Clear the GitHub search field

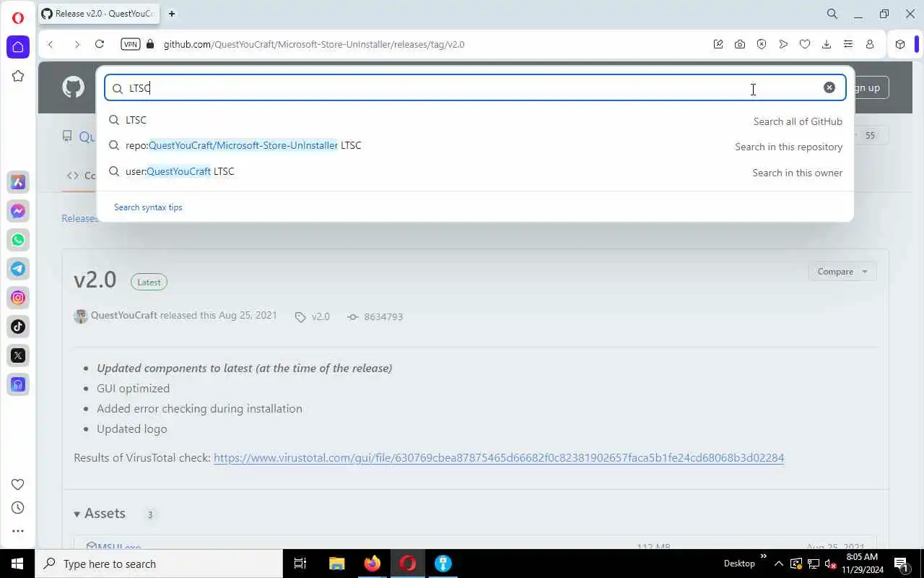(x=829, y=87)
